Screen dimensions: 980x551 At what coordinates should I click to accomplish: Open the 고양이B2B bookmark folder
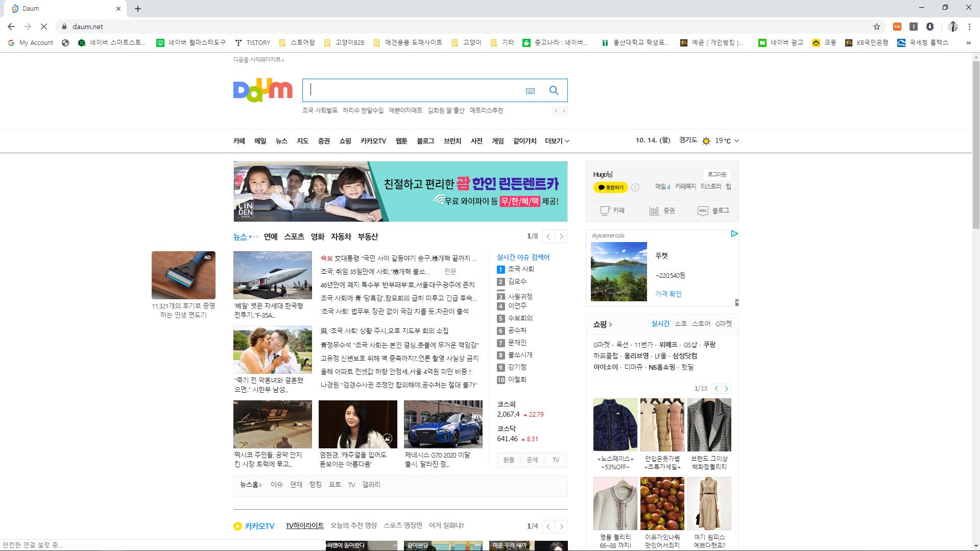pyautogui.click(x=344, y=43)
